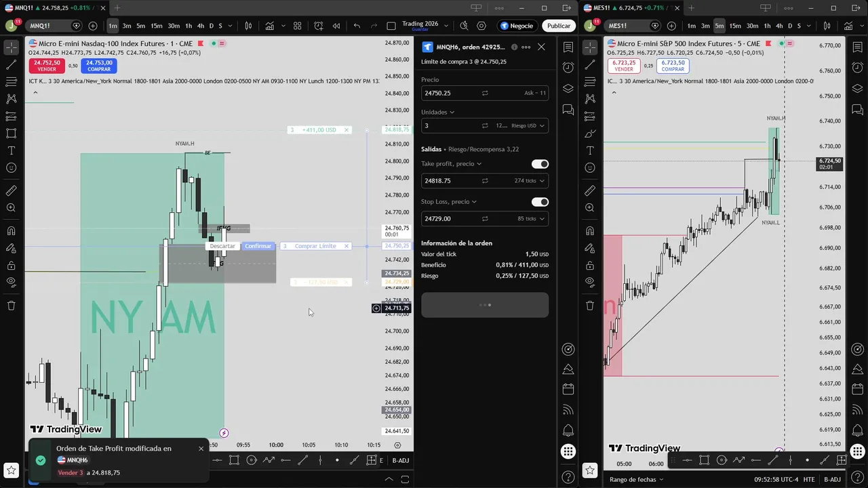Hide all drawings using eye icon in left window
868x488 pixels.
[x=11, y=282]
